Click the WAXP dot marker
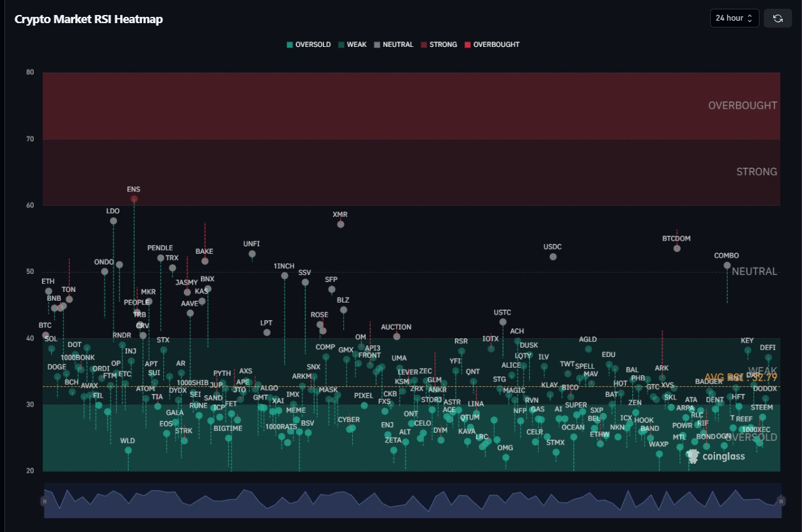The image size is (802, 532). click(x=659, y=454)
